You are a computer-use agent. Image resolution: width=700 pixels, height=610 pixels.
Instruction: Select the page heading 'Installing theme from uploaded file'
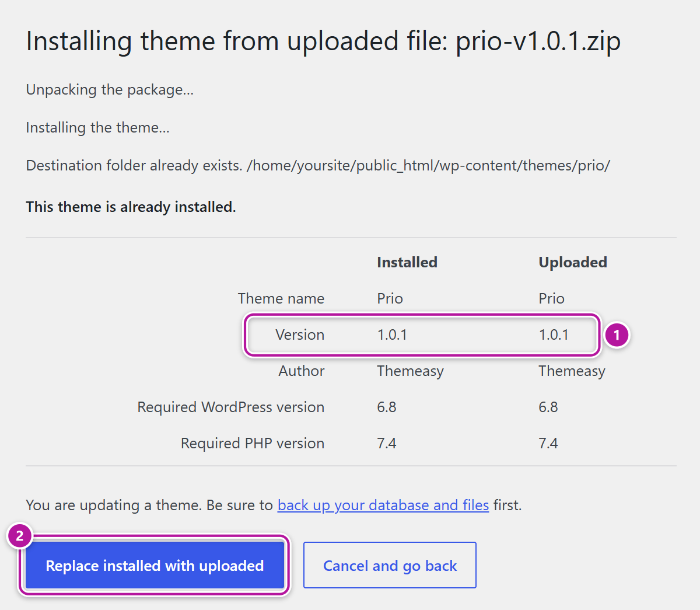click(x=323, y=42)
